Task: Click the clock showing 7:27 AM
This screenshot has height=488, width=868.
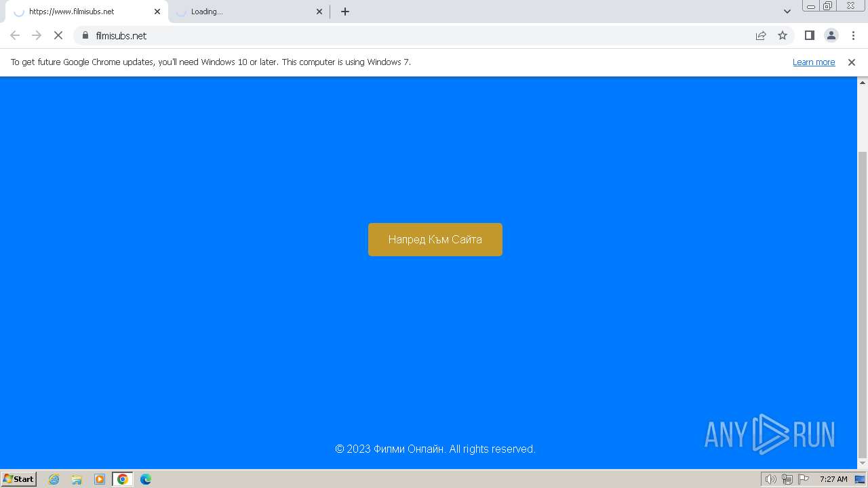Action: coord(833,479)
